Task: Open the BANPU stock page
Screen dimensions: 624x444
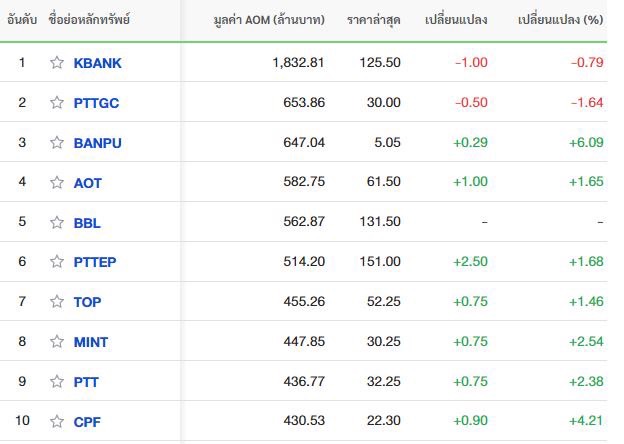Action: tap(98, 143)
